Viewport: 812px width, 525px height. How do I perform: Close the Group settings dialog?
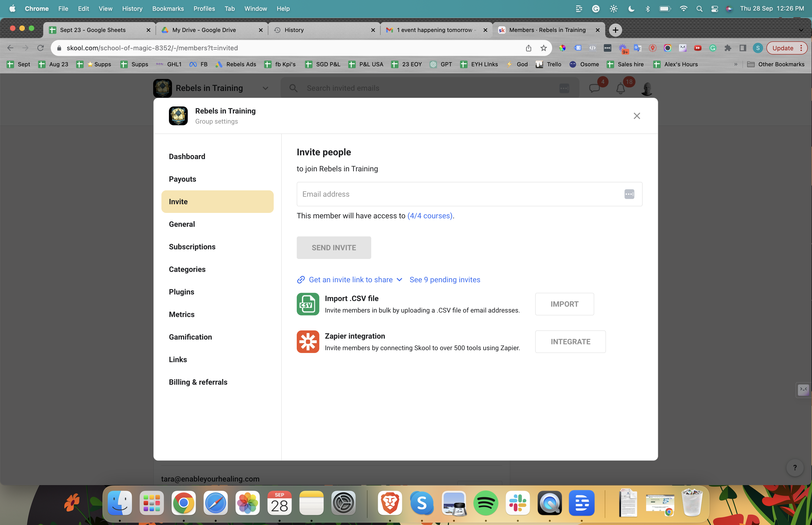[636, 116]
